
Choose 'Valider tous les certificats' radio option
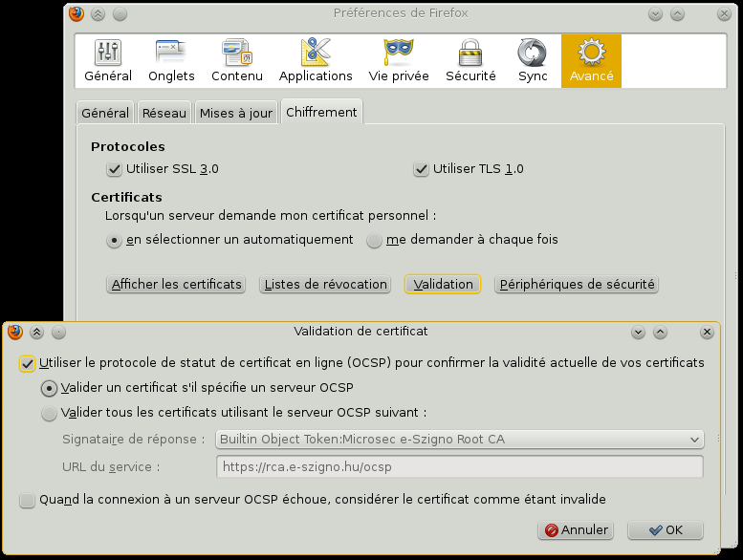pyautogui.click(x=49, y=414)
